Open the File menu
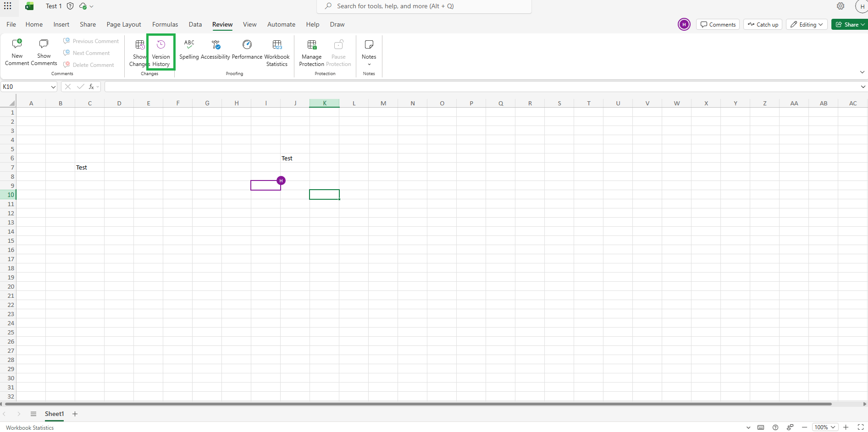This screenshot has width=868, height=432. 11,24
